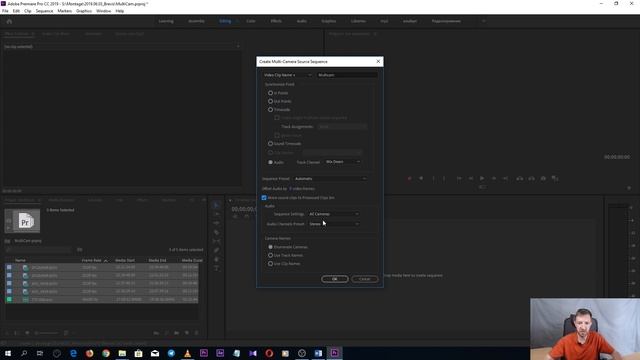Image resolution: width=640 pixels, height=360 pixels.
Task: Step back one frame in Program Monitor
Action: tap(471, 178)
